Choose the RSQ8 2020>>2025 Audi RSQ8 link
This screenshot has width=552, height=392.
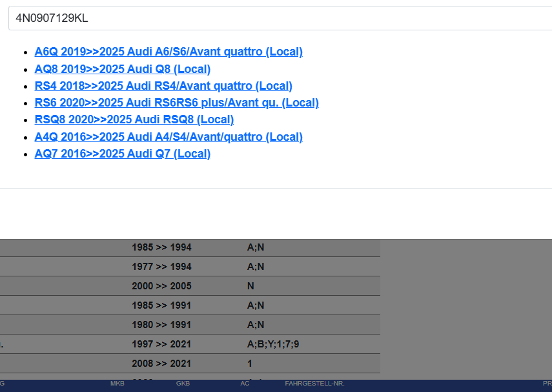coord(134,119)
